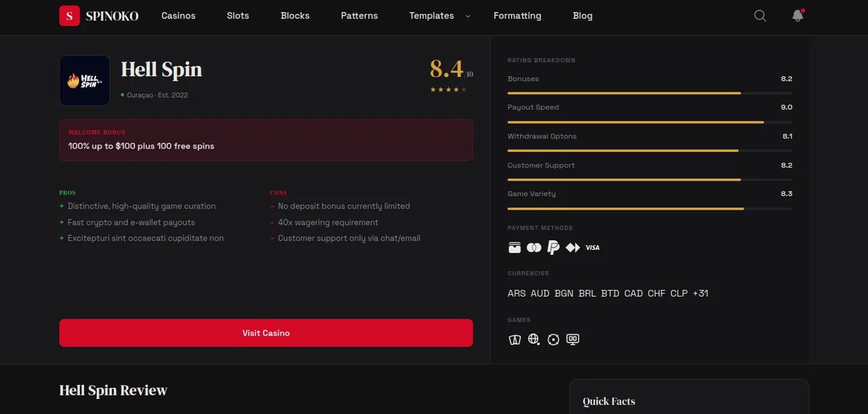This screenshot has width=868, height=414.
Task: Click the Game Variety 8.3 value
Action: (x=787, y=194)
